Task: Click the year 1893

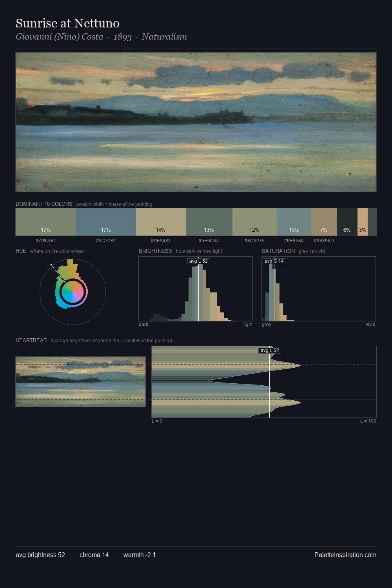Action: [122, 37]
